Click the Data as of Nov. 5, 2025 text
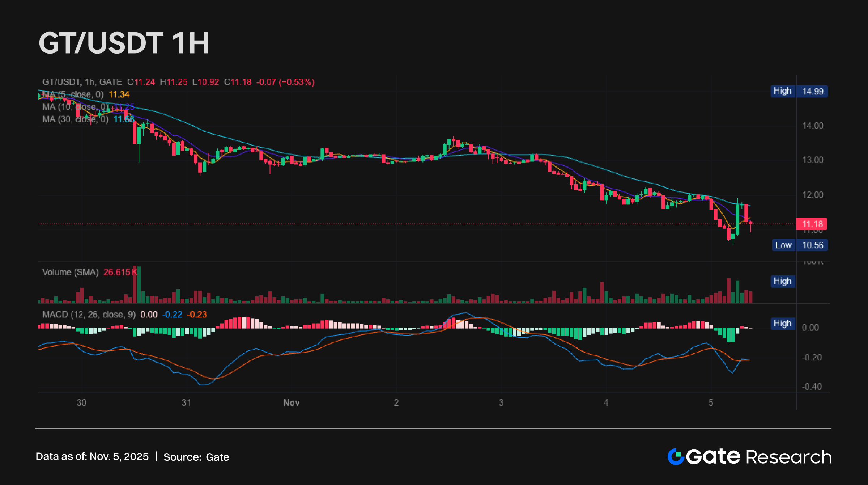868x485 pixels. pyautogui.click(x=92, y=457)
